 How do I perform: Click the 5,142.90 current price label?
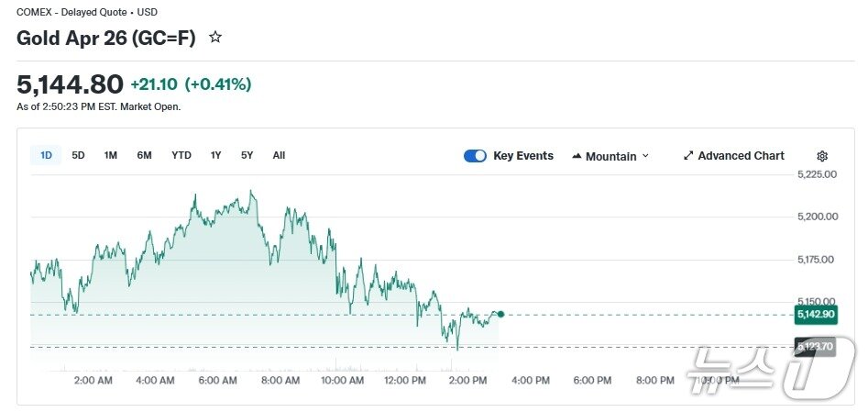[815, 315]
